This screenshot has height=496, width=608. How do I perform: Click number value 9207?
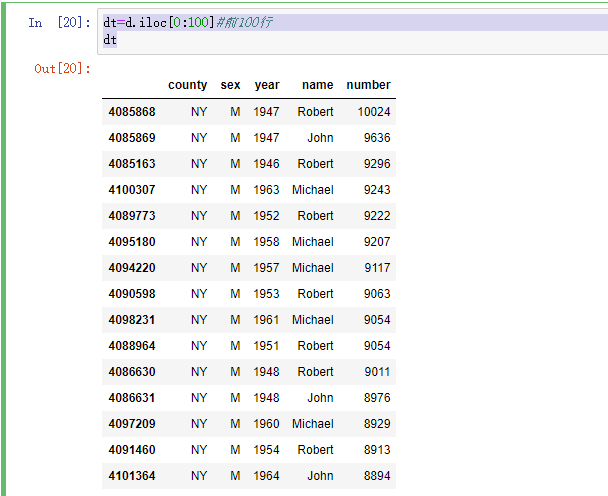(x=377, y=242)
